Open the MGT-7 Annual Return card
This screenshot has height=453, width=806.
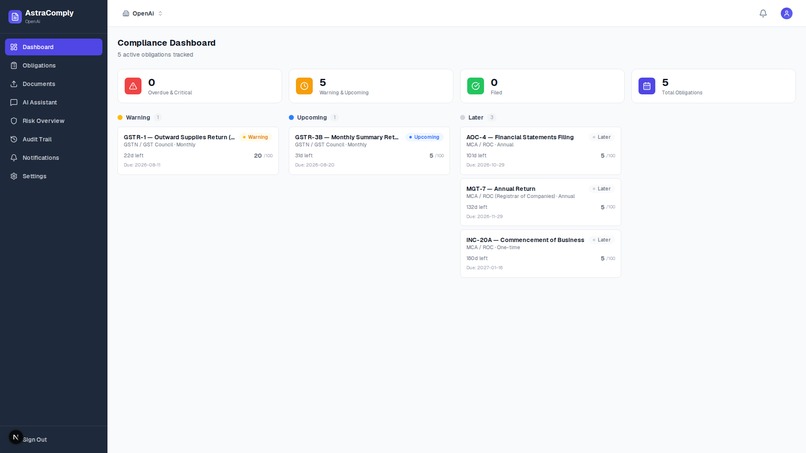pos(540,202)
